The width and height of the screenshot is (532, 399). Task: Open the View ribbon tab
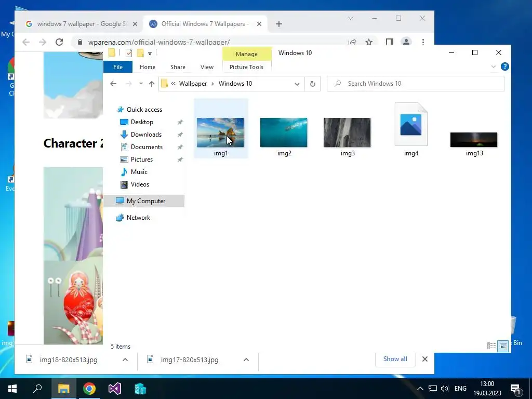207,67
